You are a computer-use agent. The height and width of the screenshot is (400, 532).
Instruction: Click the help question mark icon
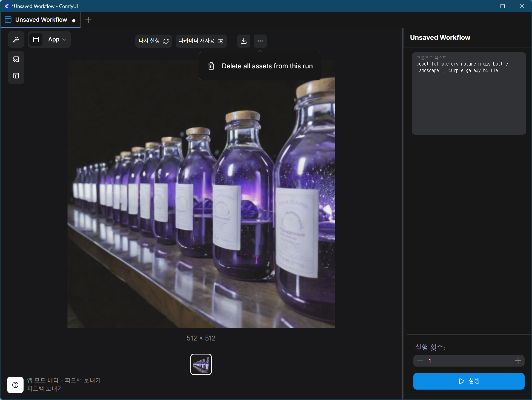tap(15, 385)
